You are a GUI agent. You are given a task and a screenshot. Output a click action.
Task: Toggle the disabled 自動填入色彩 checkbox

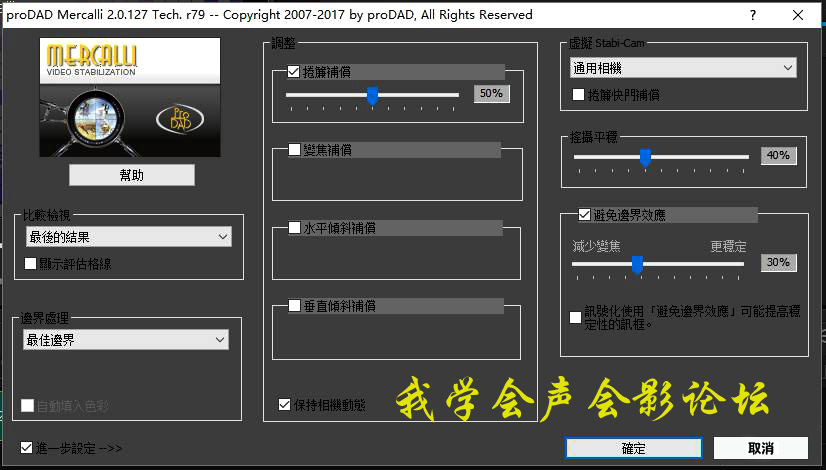point(27,406)
